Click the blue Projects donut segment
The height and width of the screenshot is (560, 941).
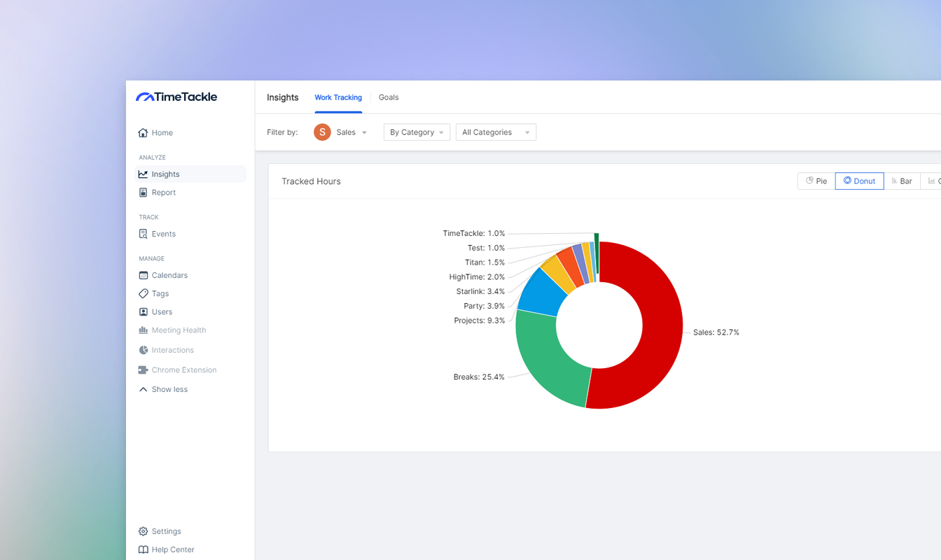click(x=542, y=294)
